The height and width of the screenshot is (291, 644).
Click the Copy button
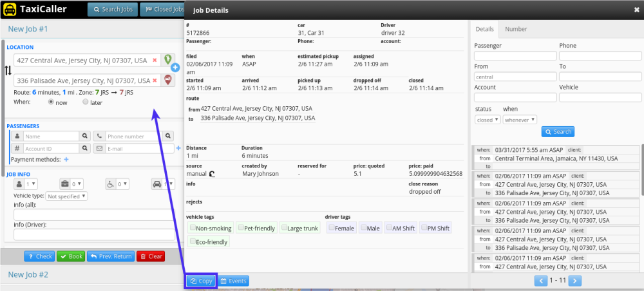click(x=201, y=281)
